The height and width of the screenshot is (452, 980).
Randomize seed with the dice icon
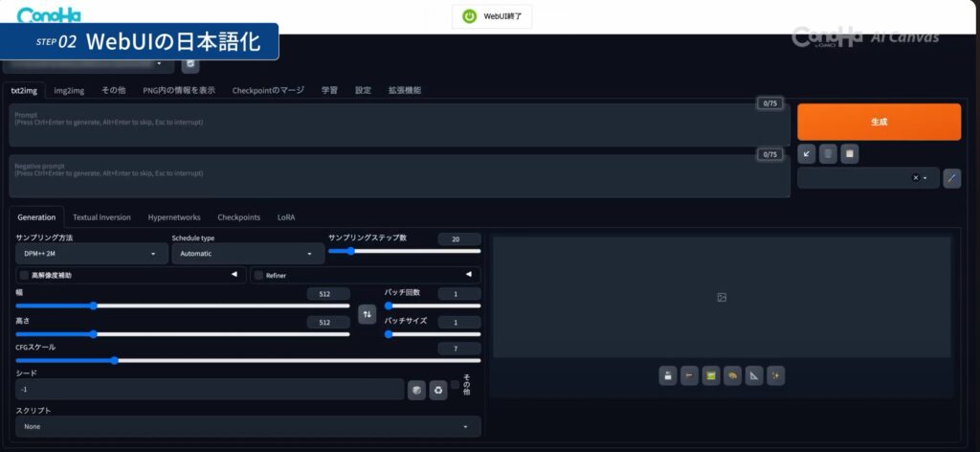coord(417,391)
